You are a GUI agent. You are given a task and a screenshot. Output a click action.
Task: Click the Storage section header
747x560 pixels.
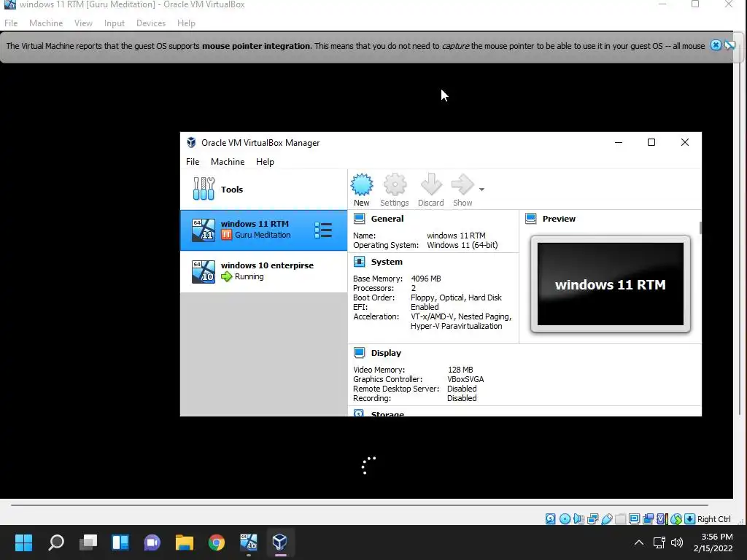(x=387, y=413)
